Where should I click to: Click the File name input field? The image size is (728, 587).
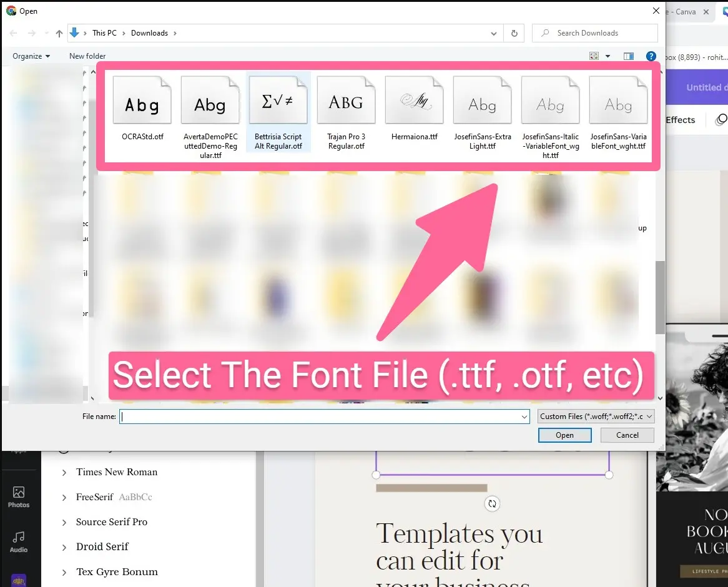[x=324, y=417]
